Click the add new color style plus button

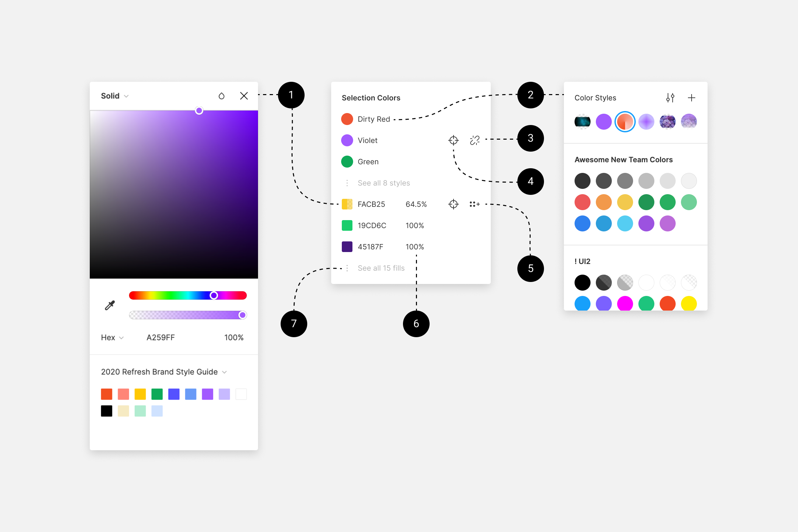point(692,97)
